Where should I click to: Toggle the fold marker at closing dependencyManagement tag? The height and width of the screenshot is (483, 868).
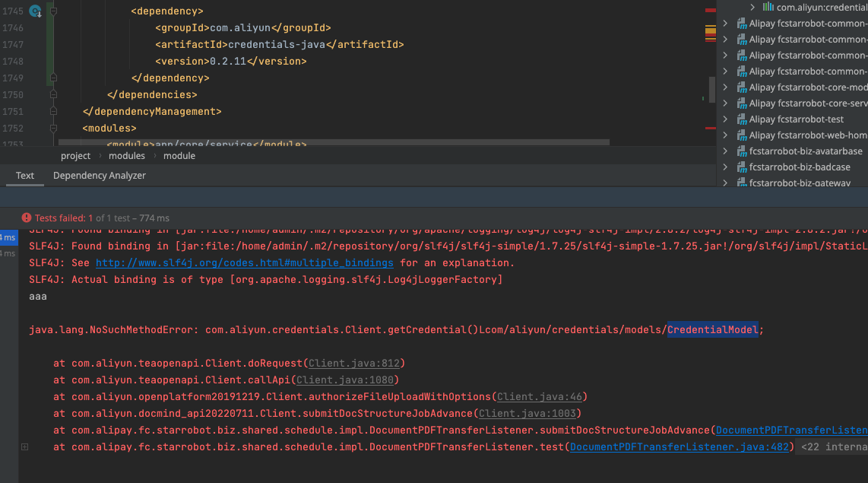(52, 111)
